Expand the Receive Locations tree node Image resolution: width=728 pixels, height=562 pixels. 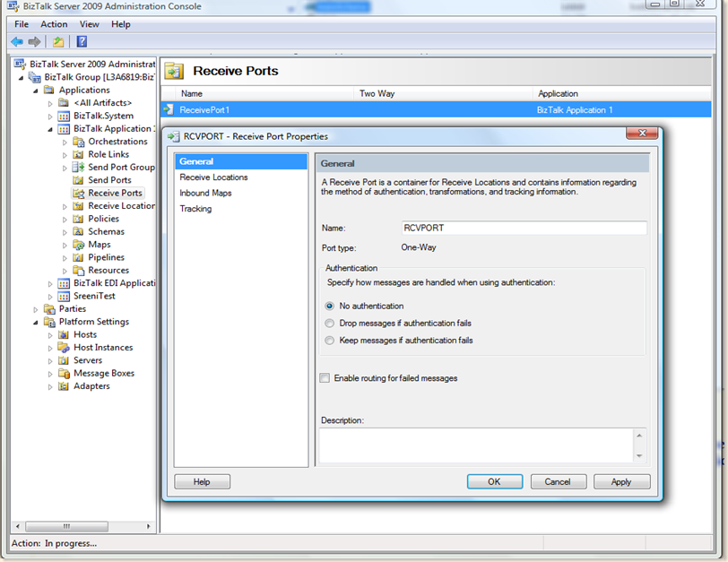(65, 206)
